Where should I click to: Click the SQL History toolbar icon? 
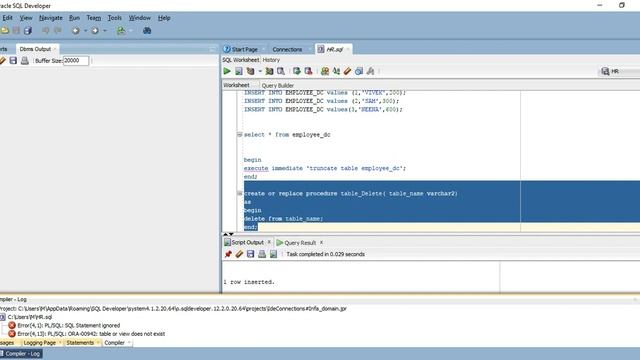click(x=359, y=71)
